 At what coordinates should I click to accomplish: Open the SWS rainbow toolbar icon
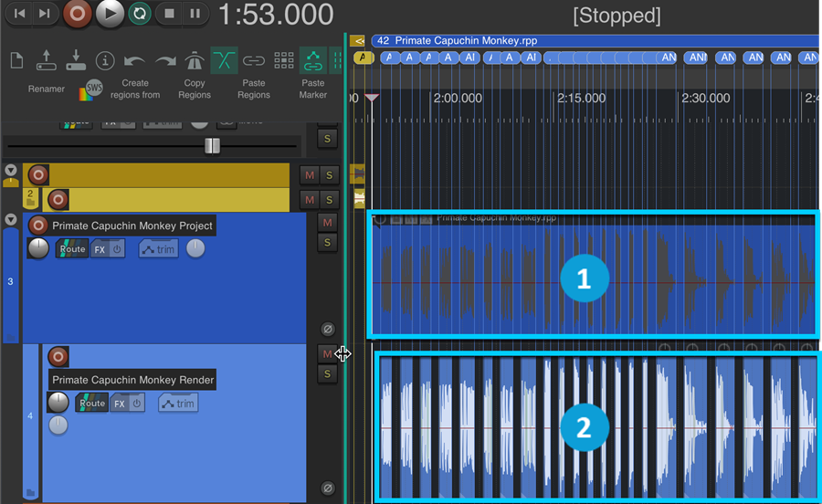click(91, 89)
